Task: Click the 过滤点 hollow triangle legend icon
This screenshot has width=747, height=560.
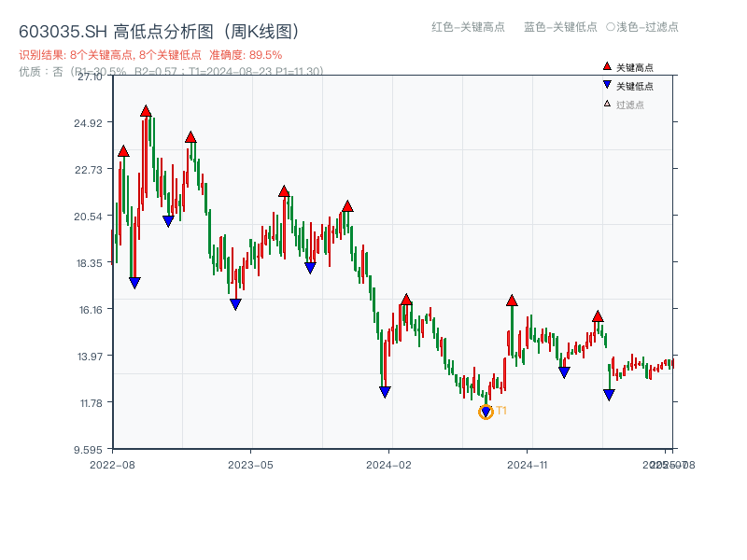Action: 607,103
